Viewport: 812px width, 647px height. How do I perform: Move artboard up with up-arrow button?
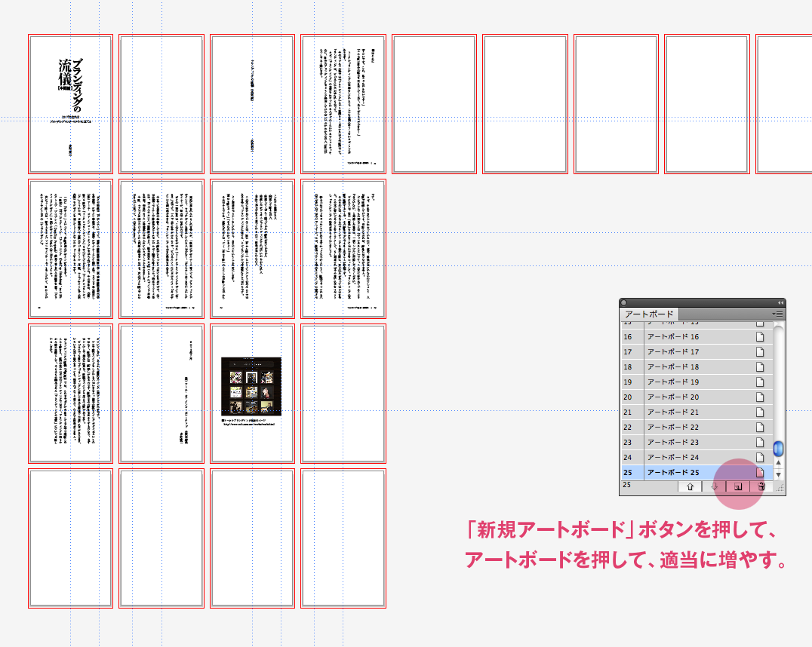tap(690, 486)
